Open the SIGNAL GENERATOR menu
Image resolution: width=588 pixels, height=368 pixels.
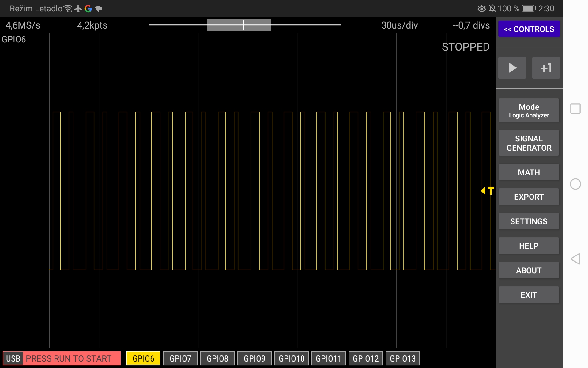pyautogui.click(x=529, y=143)
